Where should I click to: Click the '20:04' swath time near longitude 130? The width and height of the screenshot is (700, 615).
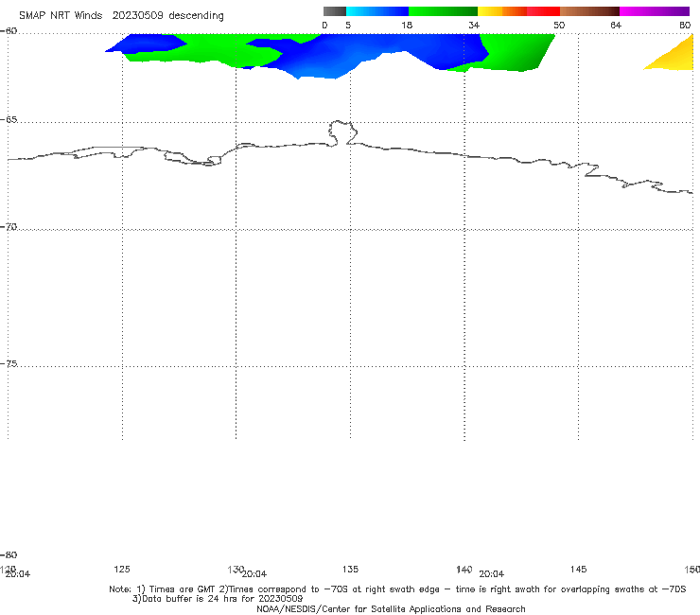coord(254,574)
